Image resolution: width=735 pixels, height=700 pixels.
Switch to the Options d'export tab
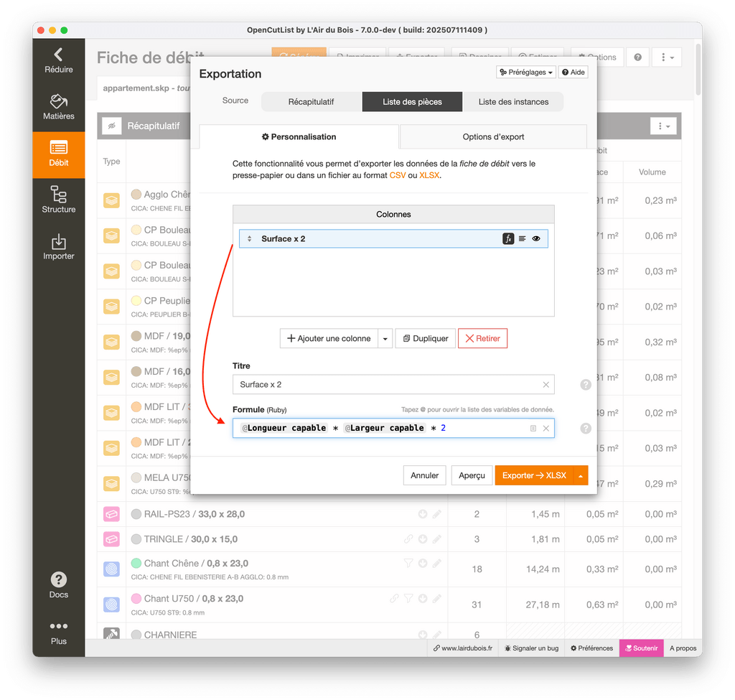tap(493, 137)
